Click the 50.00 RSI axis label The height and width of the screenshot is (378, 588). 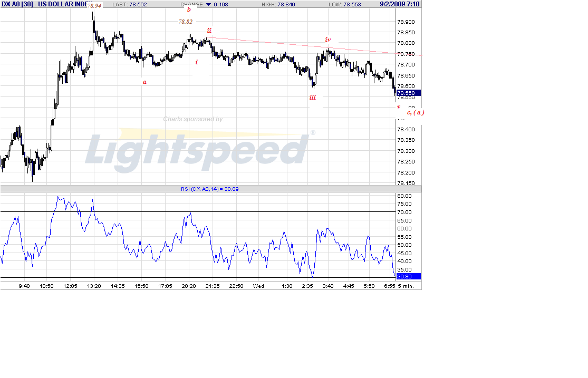(404, 245)
